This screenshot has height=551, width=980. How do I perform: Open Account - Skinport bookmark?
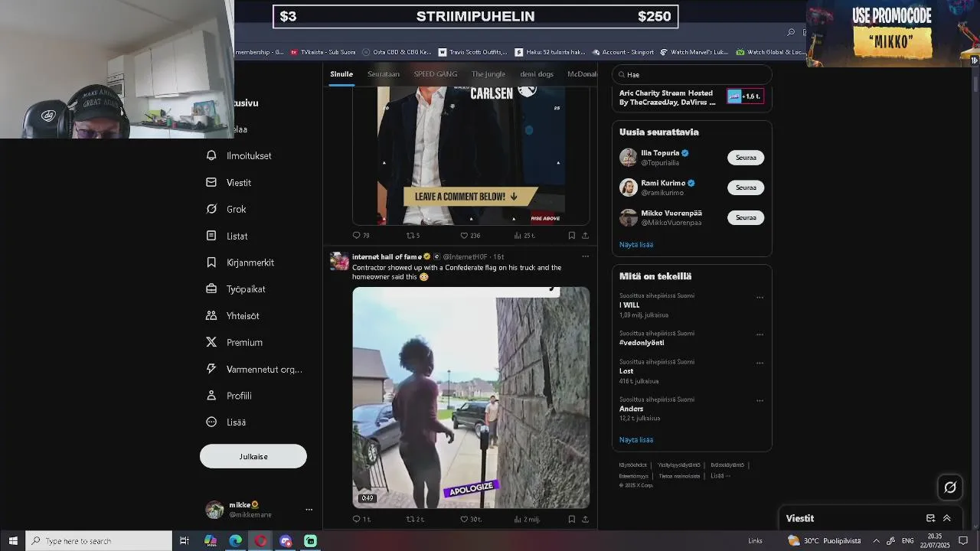click(623, 52)
